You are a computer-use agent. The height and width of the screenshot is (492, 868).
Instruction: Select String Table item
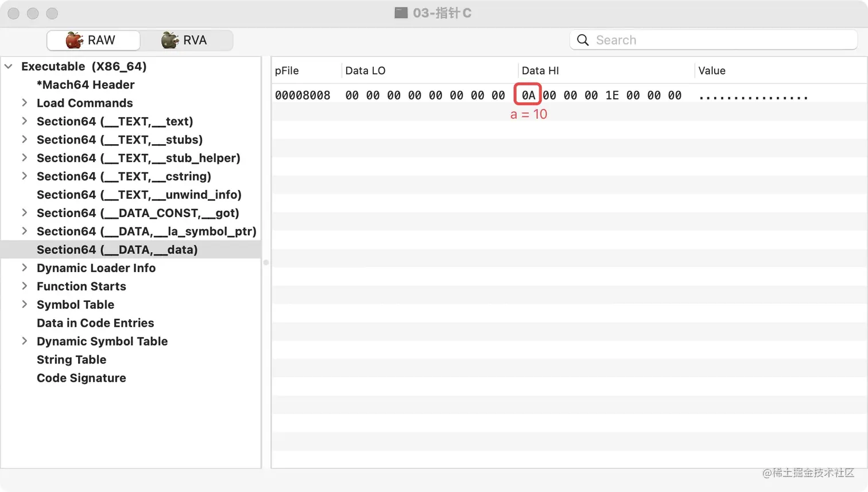[x=71, y=360]
